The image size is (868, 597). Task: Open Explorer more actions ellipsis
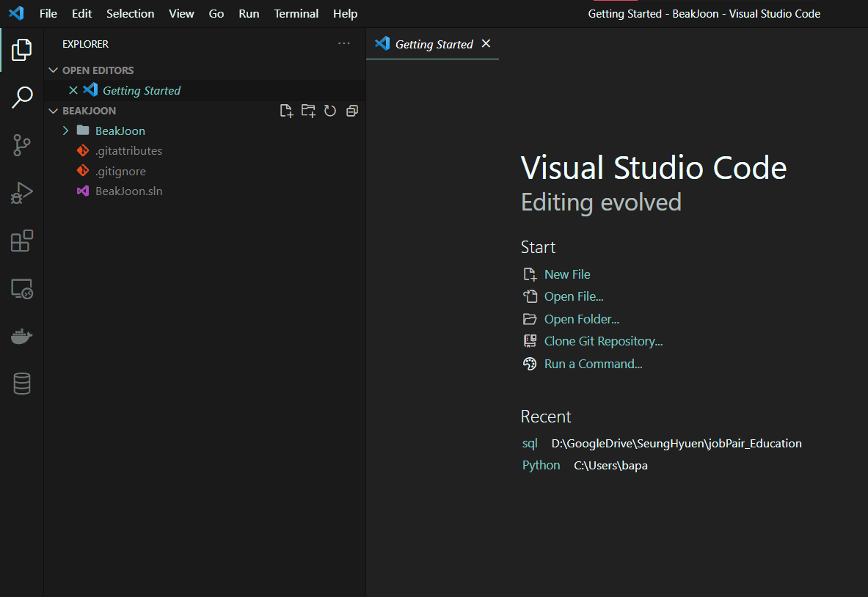[x=344, y=43]
